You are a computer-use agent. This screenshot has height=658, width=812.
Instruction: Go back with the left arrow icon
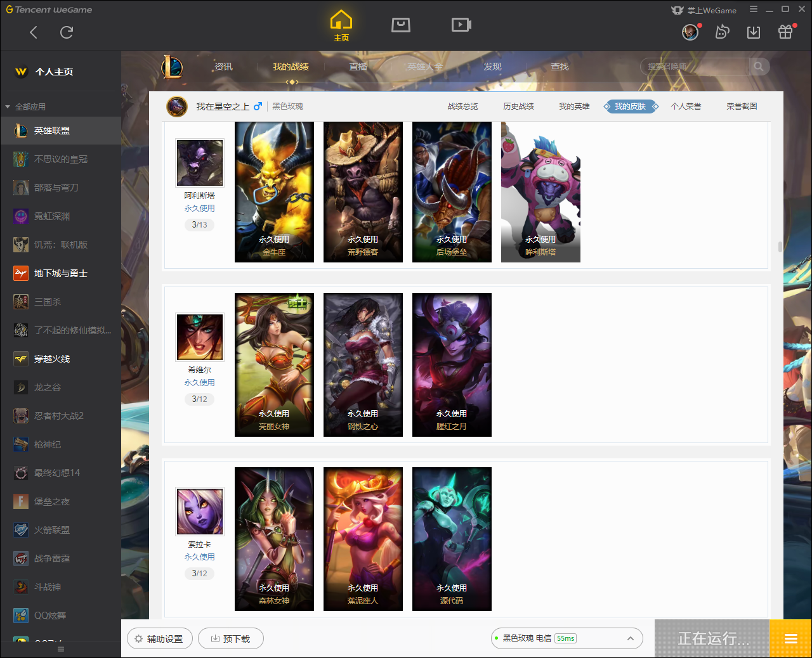point(34,32)
